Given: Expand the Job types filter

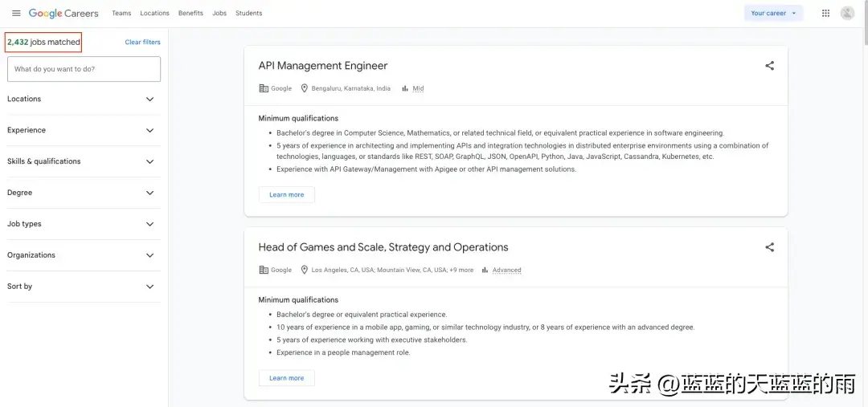Looking at the screenshot, I should coord(84,224).
